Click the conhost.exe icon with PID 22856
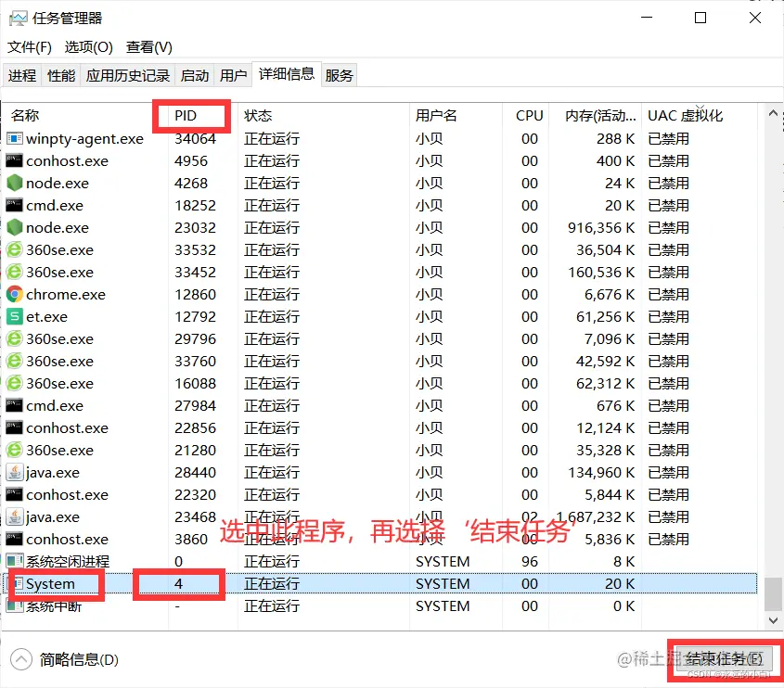 tap(15, 427)
